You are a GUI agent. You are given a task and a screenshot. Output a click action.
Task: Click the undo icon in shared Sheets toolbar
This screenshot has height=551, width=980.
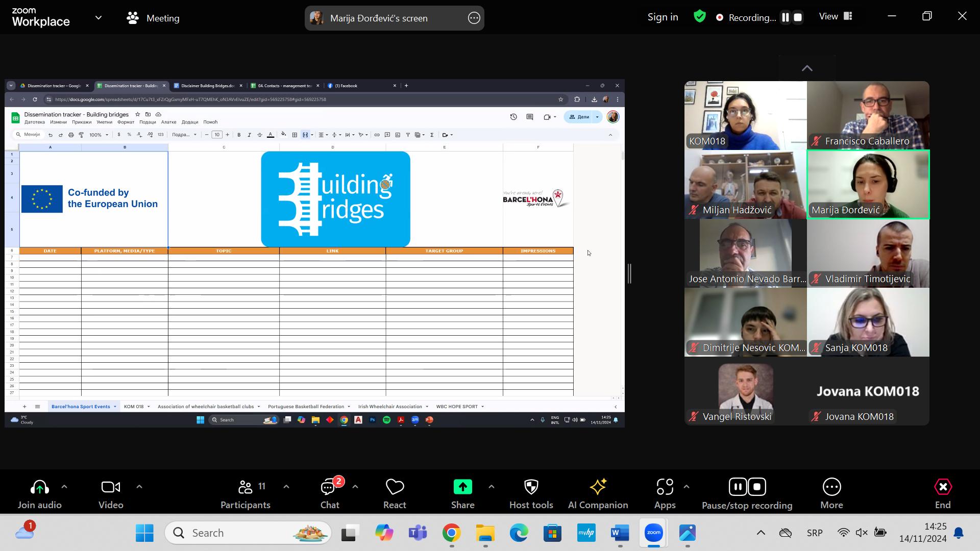click(x=50, y=135)
